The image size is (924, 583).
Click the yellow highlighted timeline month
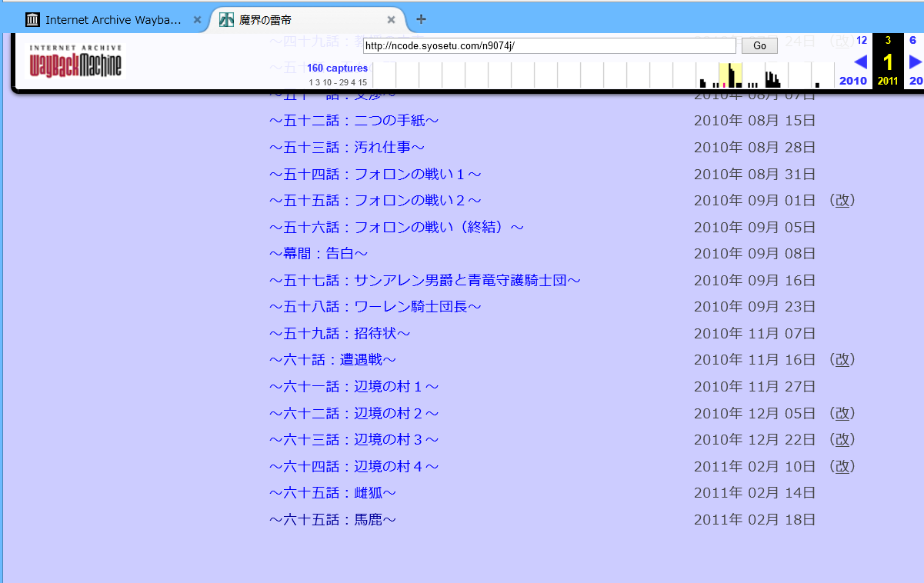[730, 75]
